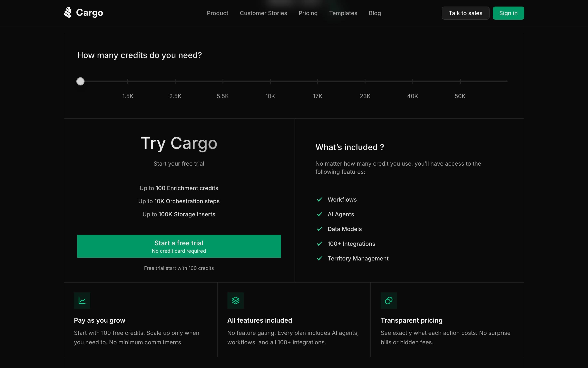Set credits slider to 1.5K tick

128,81
